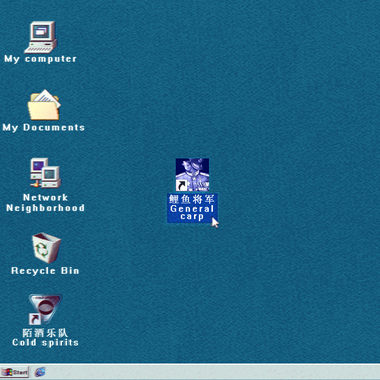Open the Start button on taskbar

(x=15, y=372)
